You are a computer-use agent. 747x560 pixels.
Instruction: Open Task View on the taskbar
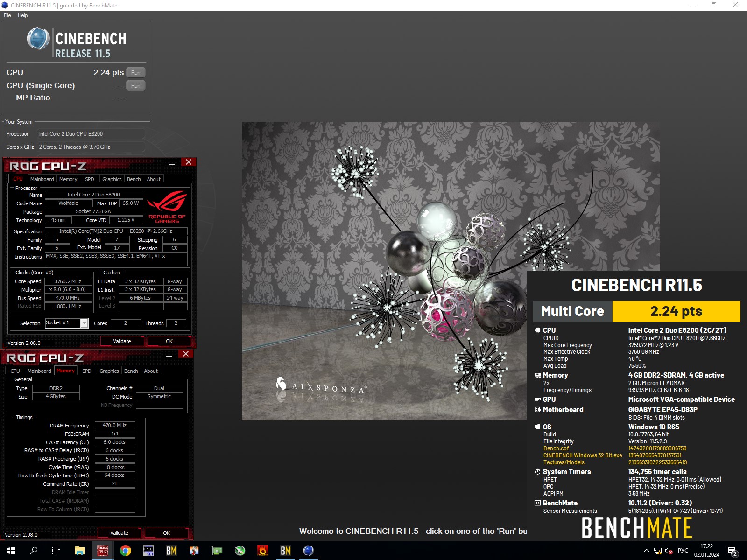[x=56, y=551]
